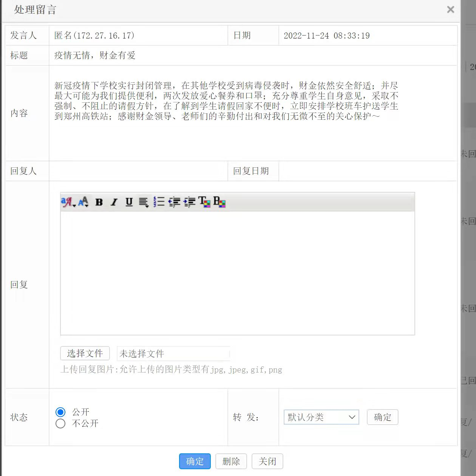This screenshot has width=476, height=476.
Task: Open the font size picker icon
Action: [83, 202]
